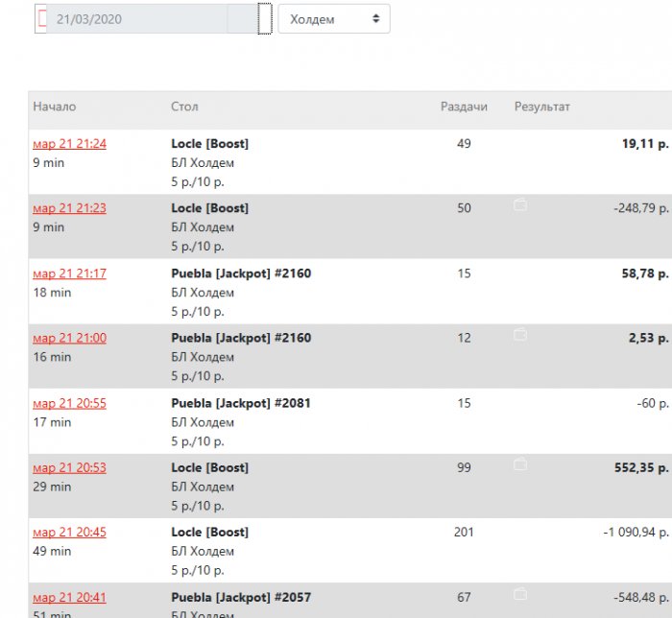
Task: Open the мар 21 21:00 session link
Action: [x=69, y=338]
